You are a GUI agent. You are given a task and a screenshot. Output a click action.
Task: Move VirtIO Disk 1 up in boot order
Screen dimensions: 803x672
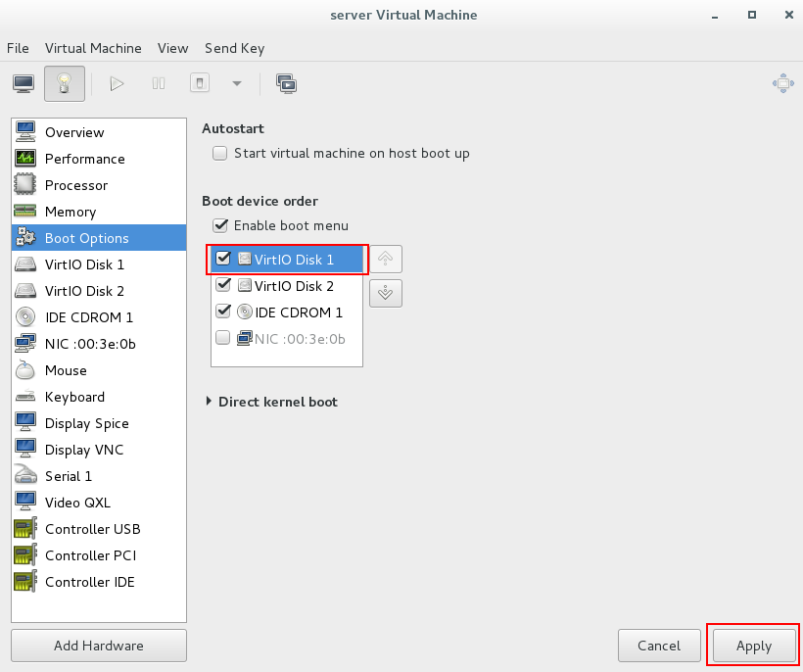tap(386, 260)
